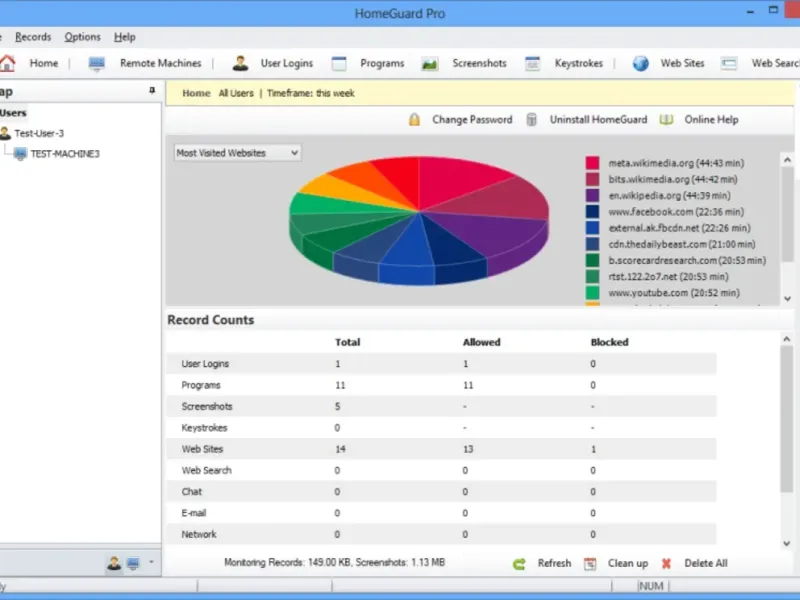
Task: Click the meta.wikimedia.org legend color swatch
Action: pyautogui.click(x=592, y=163)
